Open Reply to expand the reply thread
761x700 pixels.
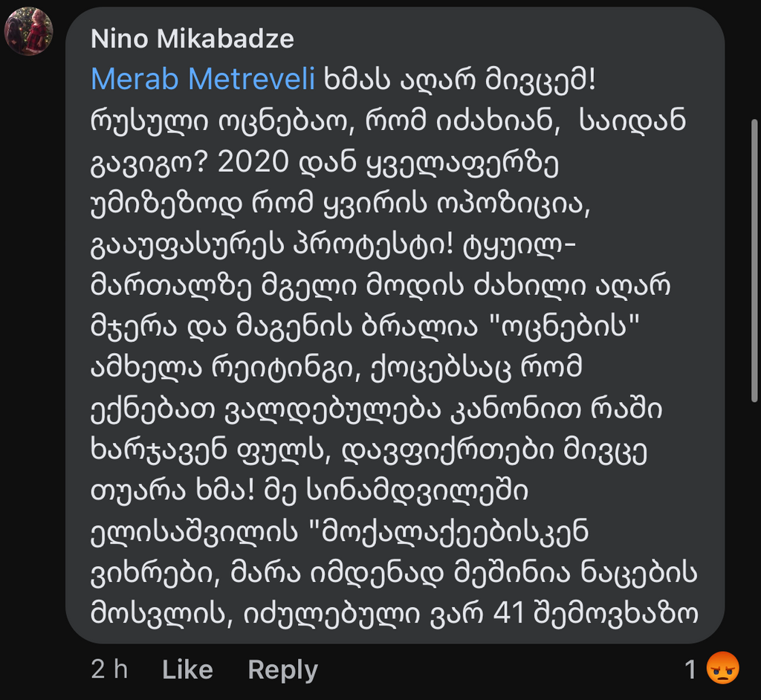pos(281,670)
